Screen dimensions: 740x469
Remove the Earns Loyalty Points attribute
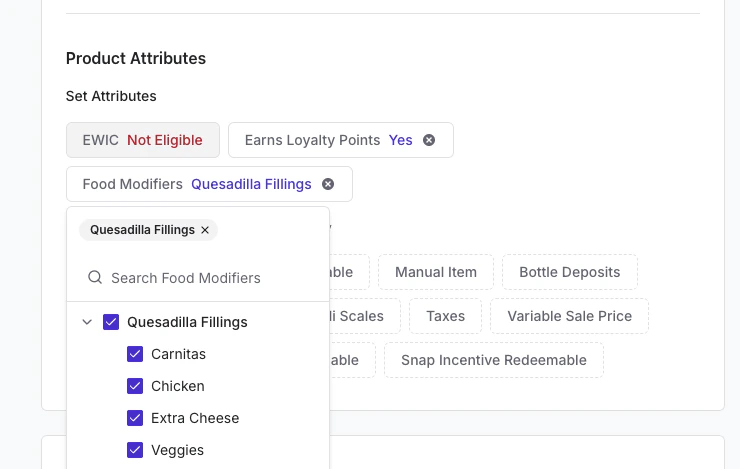pos(429,140)
